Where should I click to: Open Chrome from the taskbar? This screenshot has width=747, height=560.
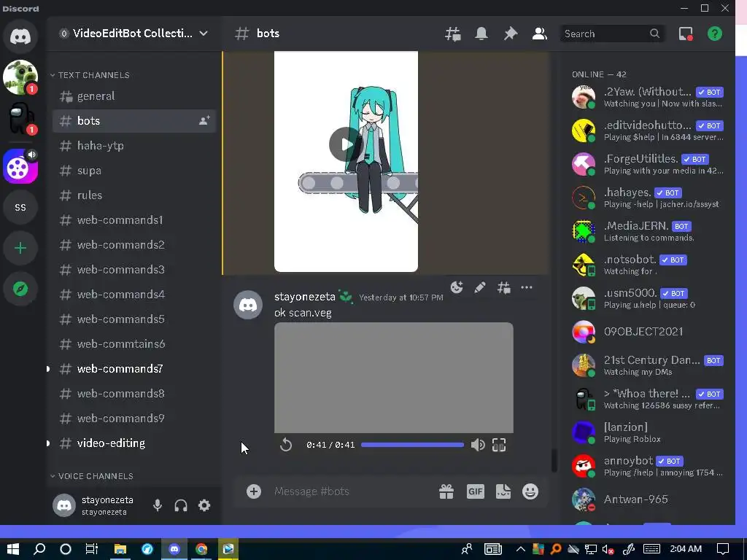tap(201, 549)
